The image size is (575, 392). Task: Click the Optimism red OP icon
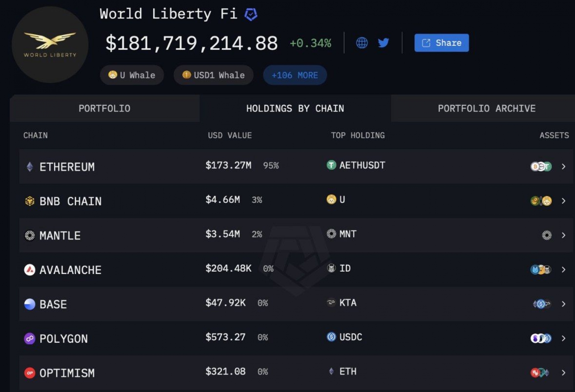click(x=30, y=373)
